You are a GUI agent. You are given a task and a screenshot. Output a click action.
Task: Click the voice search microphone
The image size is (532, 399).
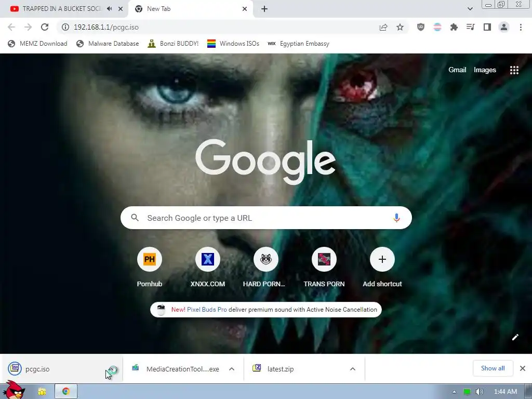pyautogui.click(x=396, y=218)
